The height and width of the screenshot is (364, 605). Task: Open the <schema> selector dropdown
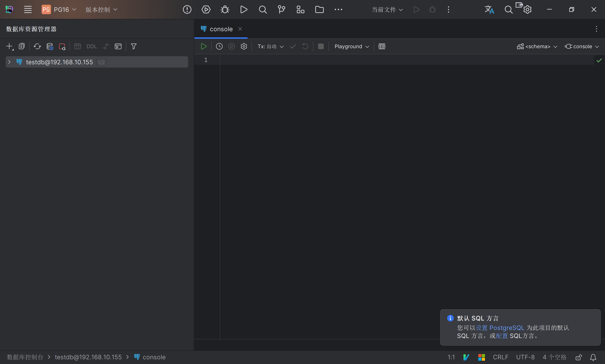[x=537, y=46]
